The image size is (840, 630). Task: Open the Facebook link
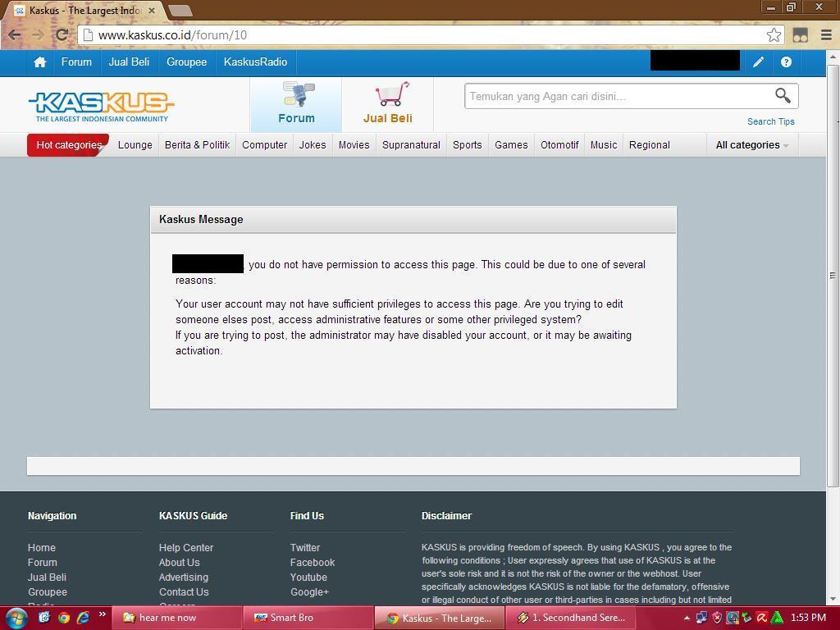point(313,563)
